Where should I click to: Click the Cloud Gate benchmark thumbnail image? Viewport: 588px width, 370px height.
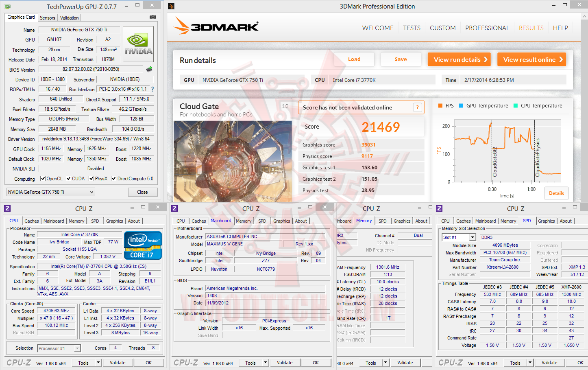(x=233, y=162)
